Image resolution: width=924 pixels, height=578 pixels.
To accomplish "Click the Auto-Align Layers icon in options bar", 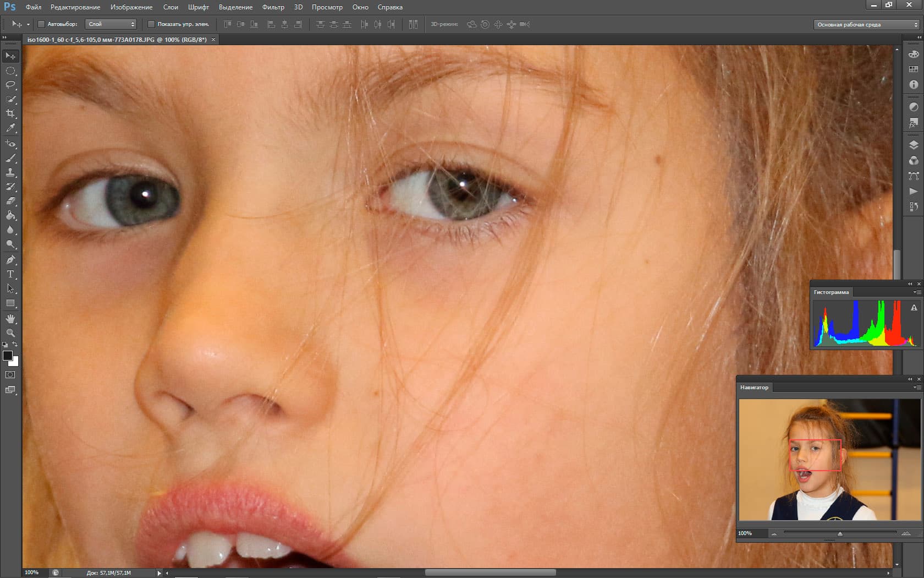I will 413,24.
